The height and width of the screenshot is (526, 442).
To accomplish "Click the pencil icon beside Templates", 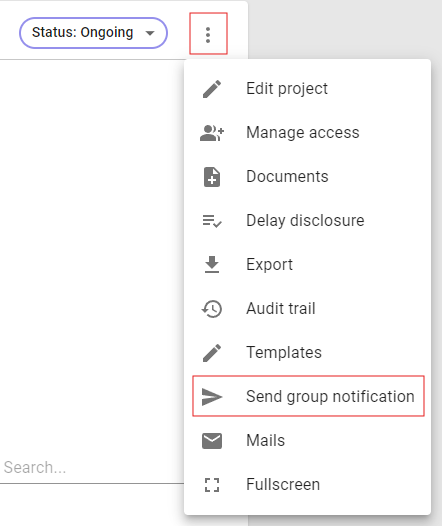I will coord(212,353).
